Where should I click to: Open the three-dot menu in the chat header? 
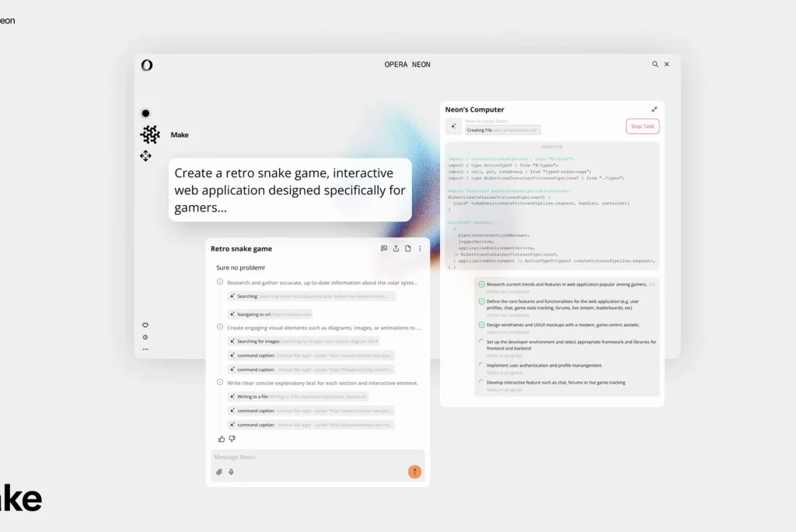419,249
